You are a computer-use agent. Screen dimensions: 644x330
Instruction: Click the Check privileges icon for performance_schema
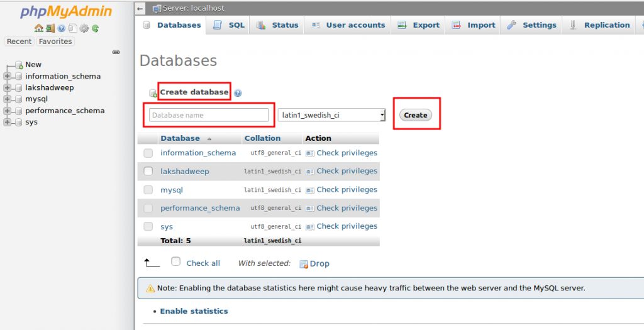tap(309, 209)
